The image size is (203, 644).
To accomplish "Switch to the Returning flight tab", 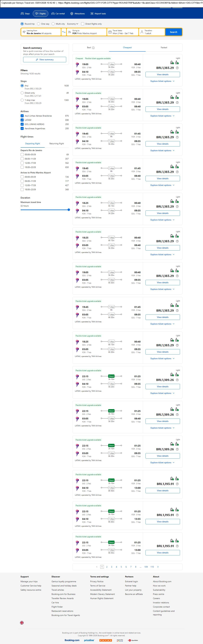I will (x=56, y=144).
